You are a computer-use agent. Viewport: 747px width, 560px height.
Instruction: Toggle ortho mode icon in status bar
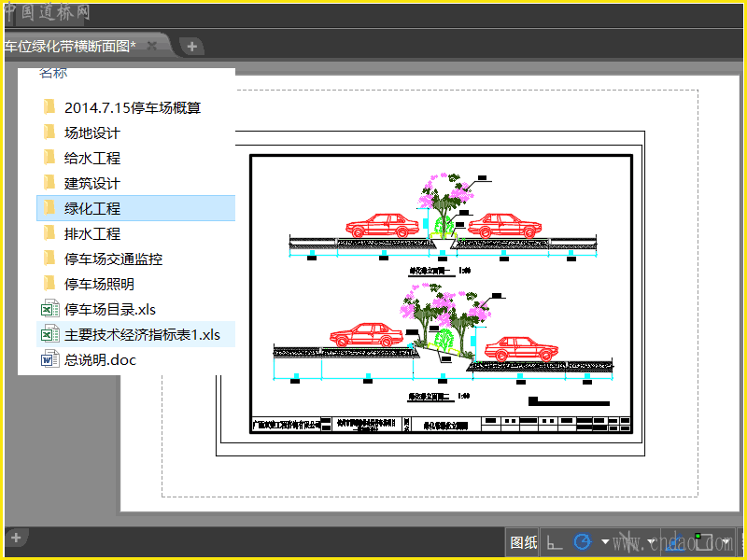(554, 542)
